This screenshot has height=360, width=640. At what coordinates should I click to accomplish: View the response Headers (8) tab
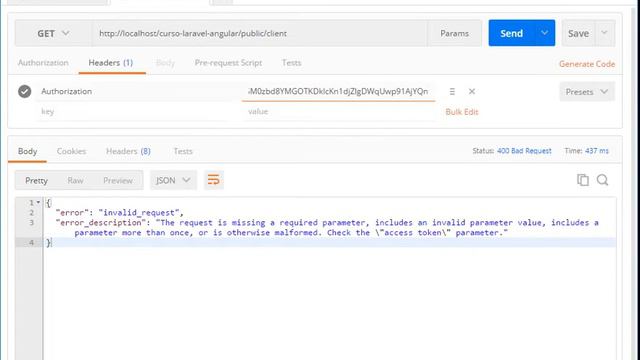(x=128, y=151)
